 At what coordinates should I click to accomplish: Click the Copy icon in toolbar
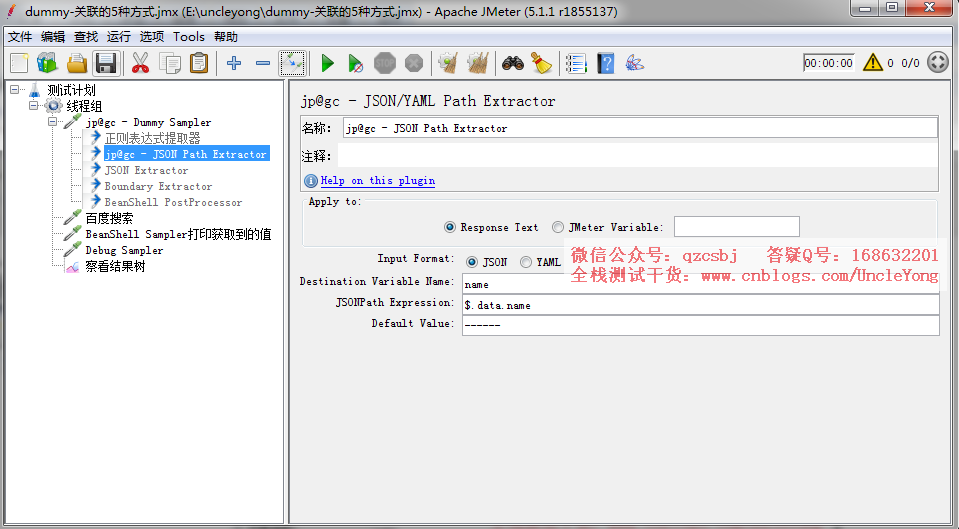pyautogui.click(x=169, y=63)
